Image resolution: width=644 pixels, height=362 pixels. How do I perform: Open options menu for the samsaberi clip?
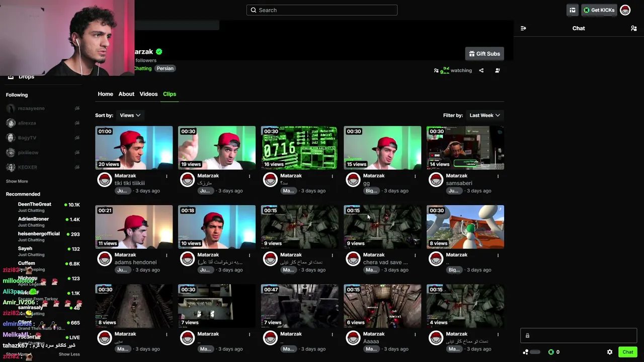(x=498, y=176)
